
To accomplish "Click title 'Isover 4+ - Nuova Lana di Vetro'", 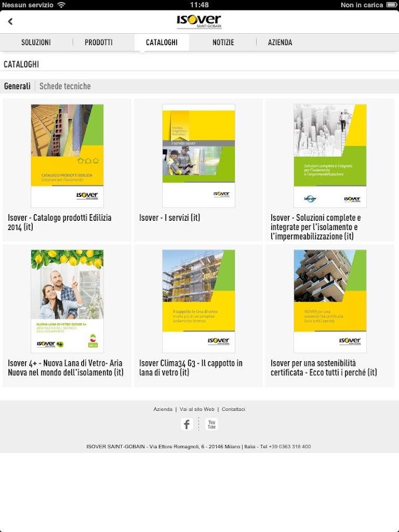I will tap(65, 368).
